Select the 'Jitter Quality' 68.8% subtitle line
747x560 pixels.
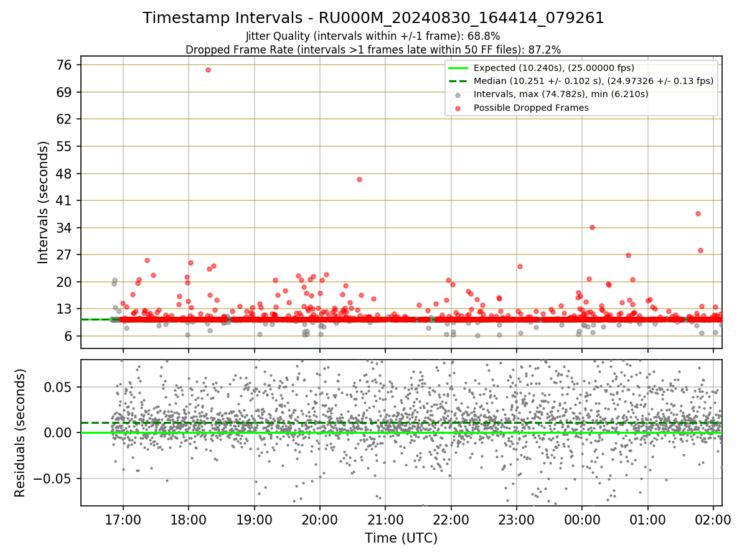pos(373,36)
